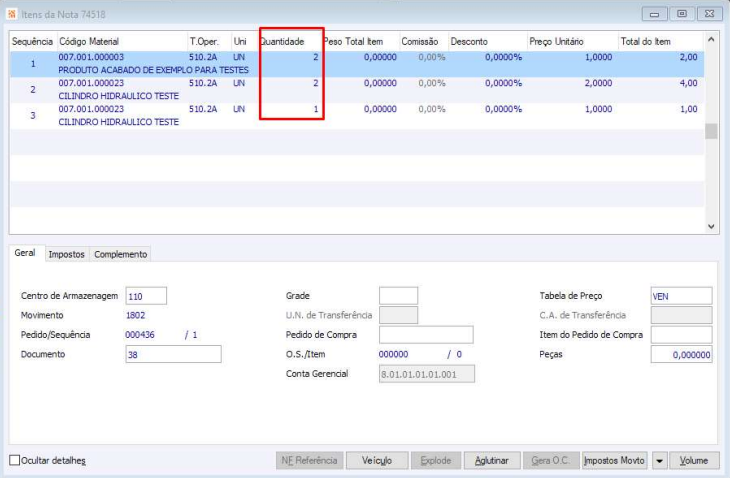Click the Peso Total Item column header
The image size is (730, 478).
(360, 41)
